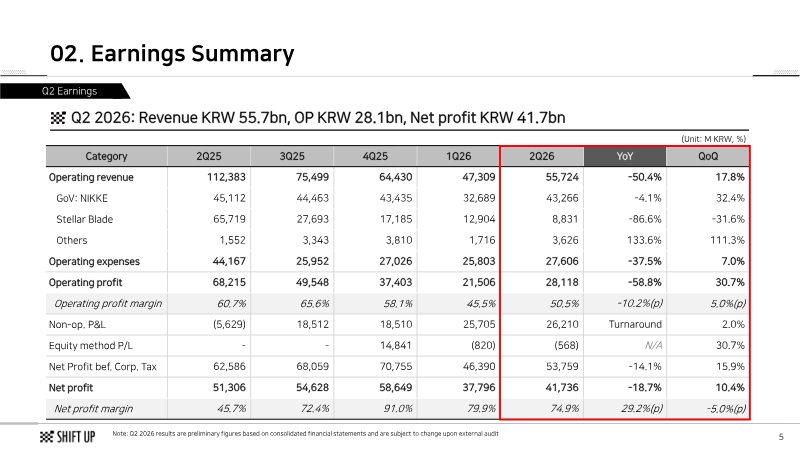Click the -50.4% YoY value

644,177
